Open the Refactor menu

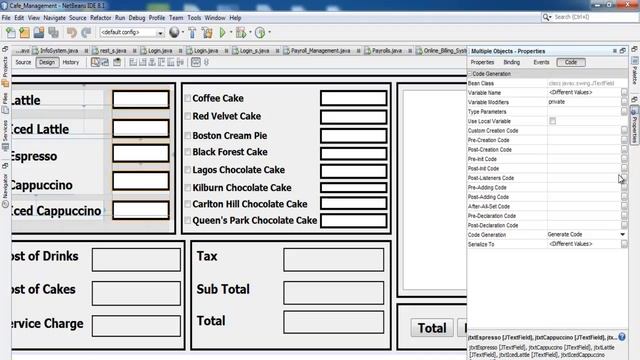pyautogui.click(x=100, y=18)
